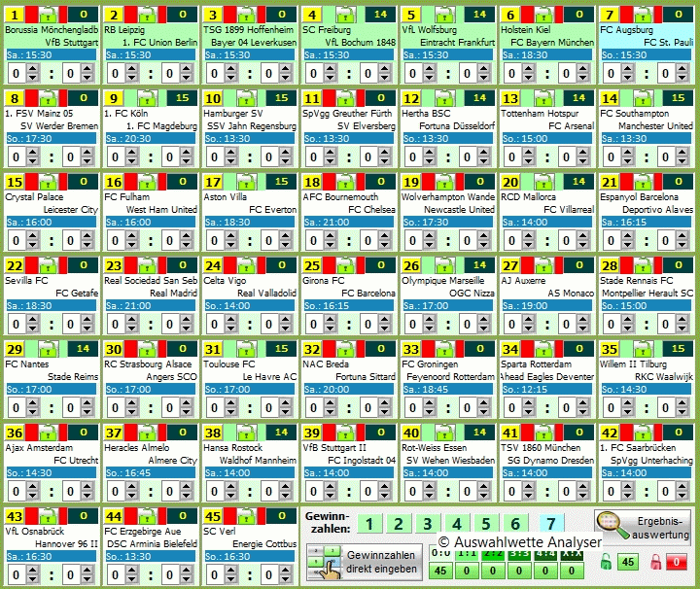The width and height of the screenshot is (700, 589).
Task: Click the magnifier icon on Ergebnisauswertung
Action: (612, 526)
